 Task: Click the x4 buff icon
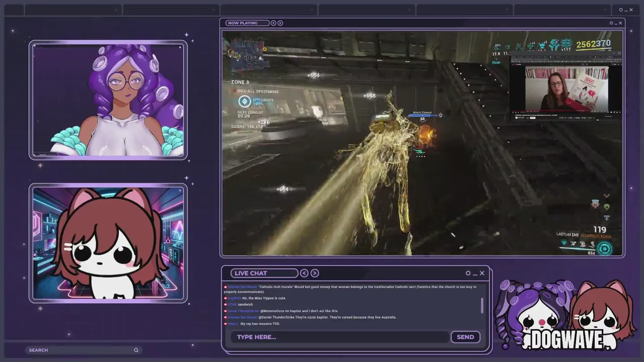[x=531, y=46]
